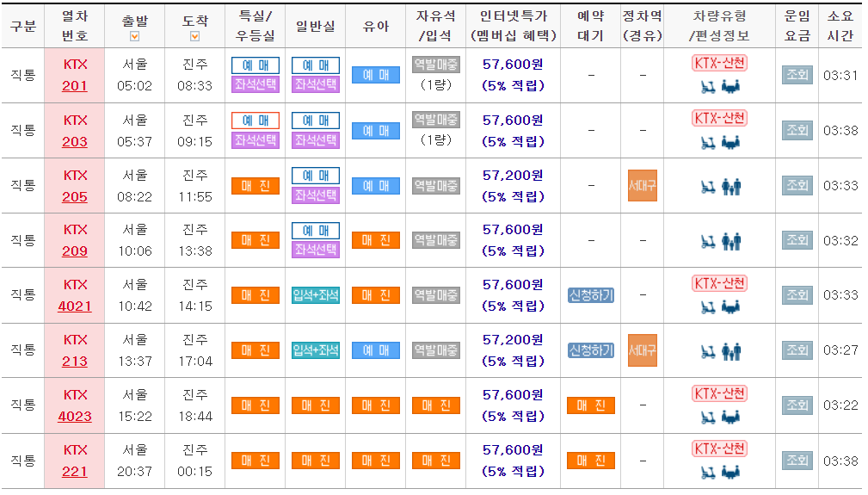Open train KTX 209 details
Image resolution: width=868 pixels, height=495 pixels.
pyautogui.click(x=75, y=251)
